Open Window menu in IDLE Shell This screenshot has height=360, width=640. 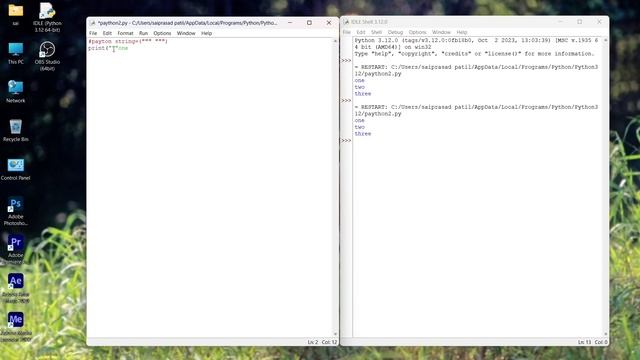441,32
